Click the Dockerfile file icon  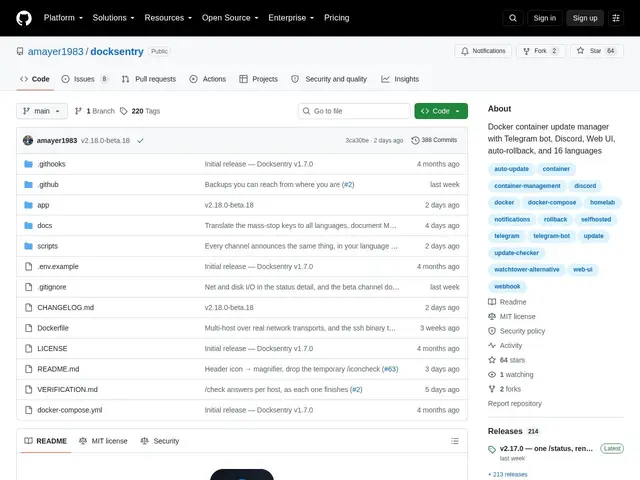[x=28, y=328]
